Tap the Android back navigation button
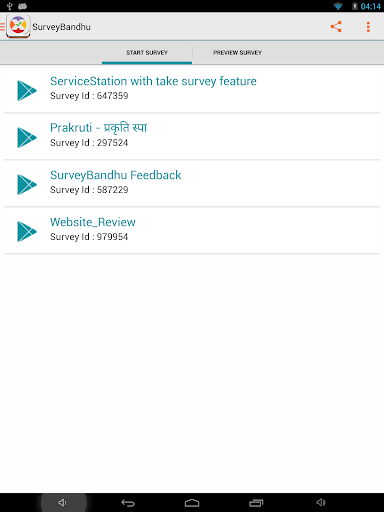Viewport: 384px width, 512px height. [x=128, y=503]
